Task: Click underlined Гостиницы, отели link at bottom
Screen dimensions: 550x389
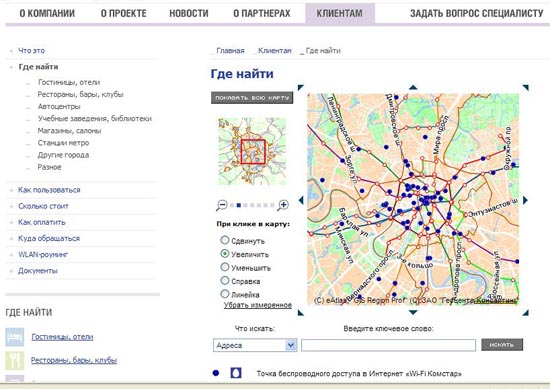Action: click(62, 337)
